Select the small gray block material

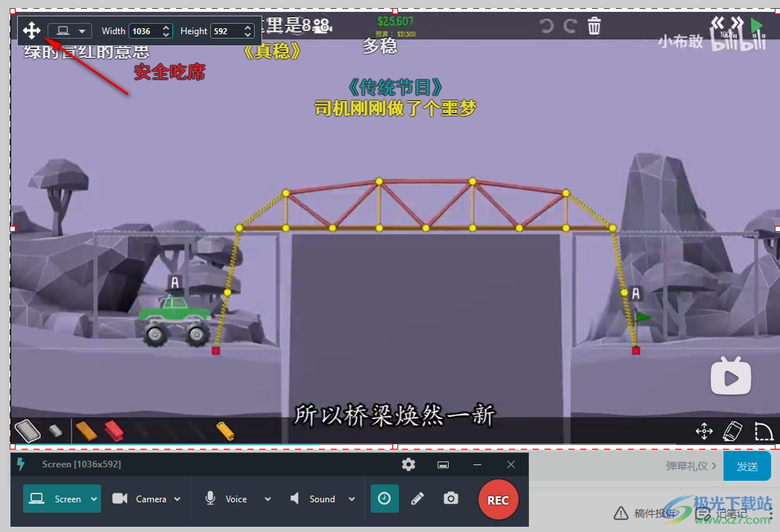tap(56, 430)
